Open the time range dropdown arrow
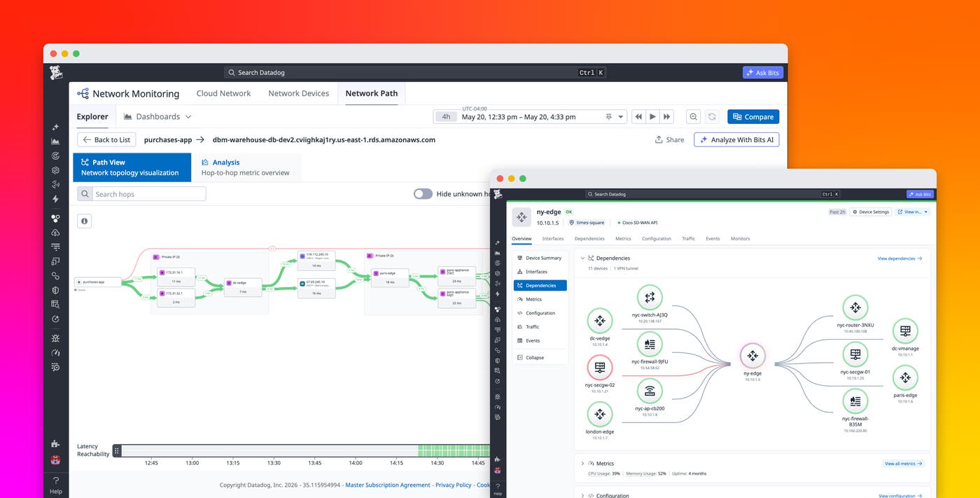Screen dimensions: 980x498 tap(620, 117)
